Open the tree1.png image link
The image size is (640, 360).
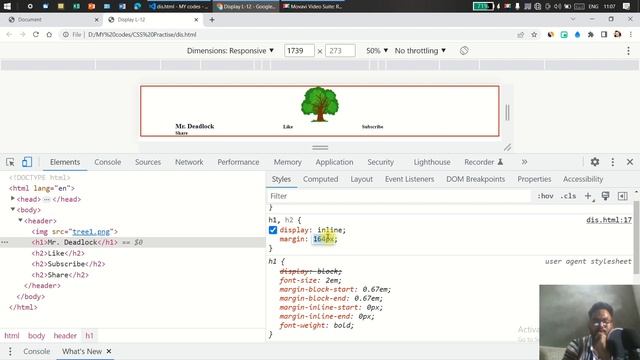pos(91,232)
